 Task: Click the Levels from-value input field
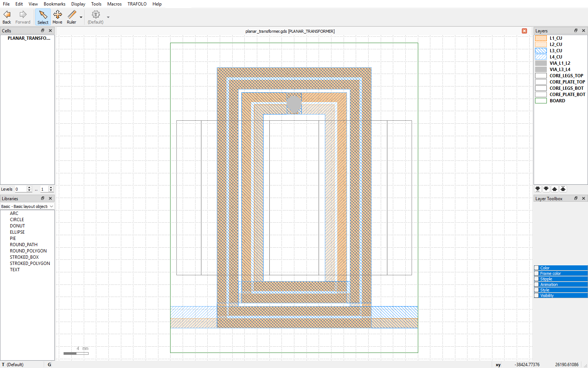click(21, 189)
